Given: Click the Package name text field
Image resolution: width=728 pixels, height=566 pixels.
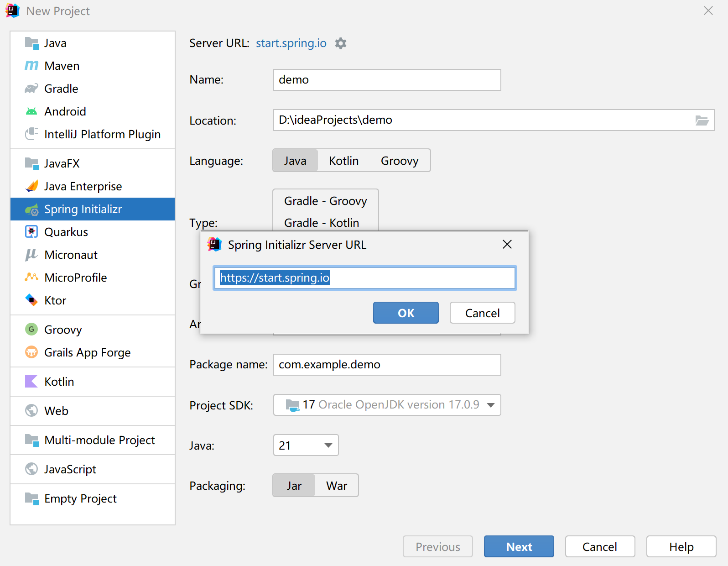Looking at the screenshot, I should pyautogui.click(x=387, y=365).
